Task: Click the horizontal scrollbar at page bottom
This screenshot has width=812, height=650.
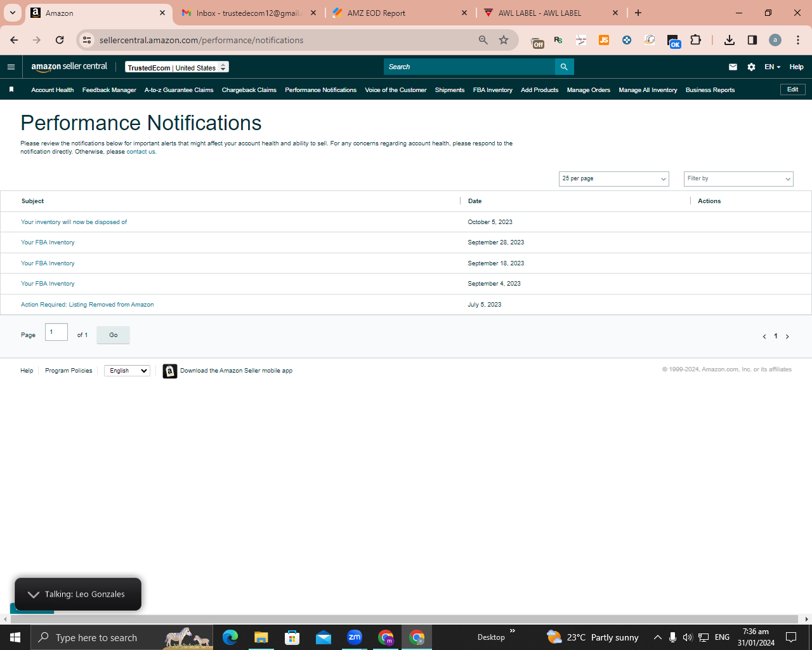Action: coord(405,619)
